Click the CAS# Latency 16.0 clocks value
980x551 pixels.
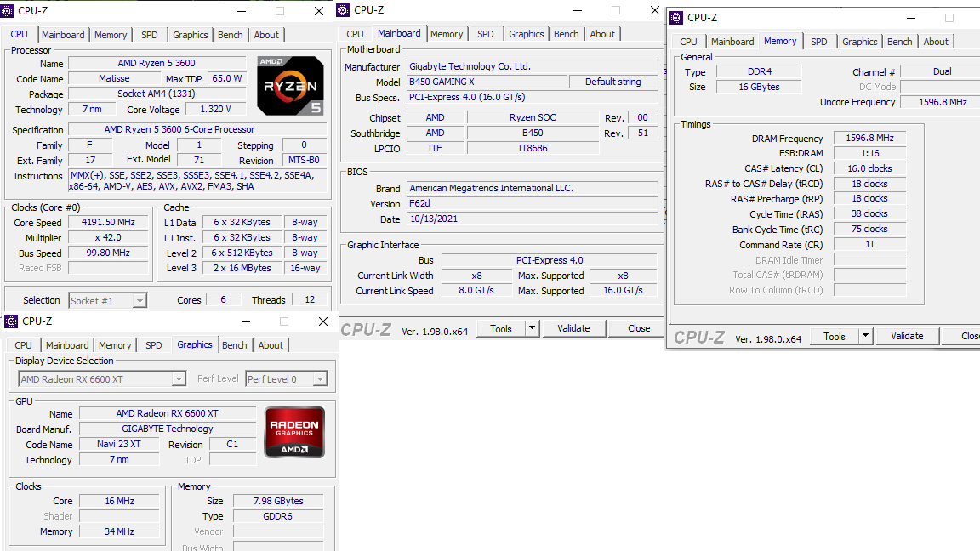tap(870, 168)
